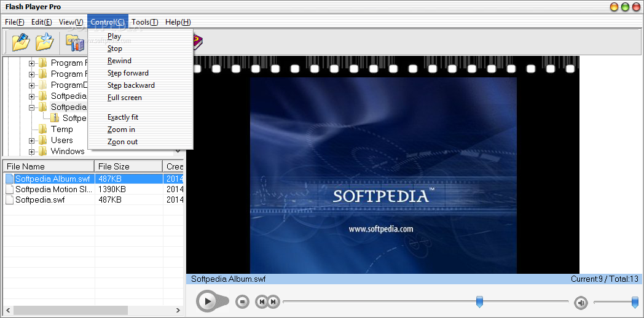Sort by the File Size column header
The image size is (644, 318).
click(x=128, y=166)
